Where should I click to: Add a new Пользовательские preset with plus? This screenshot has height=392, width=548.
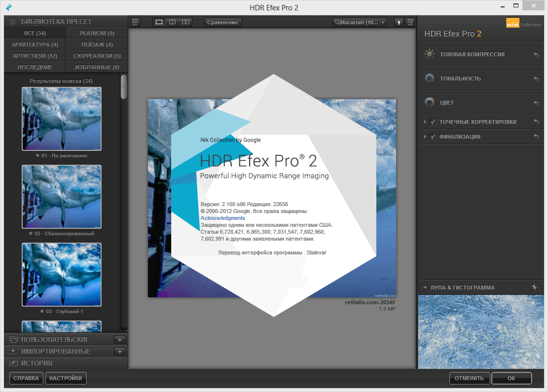pyautogui.click(x=120, y=339)
